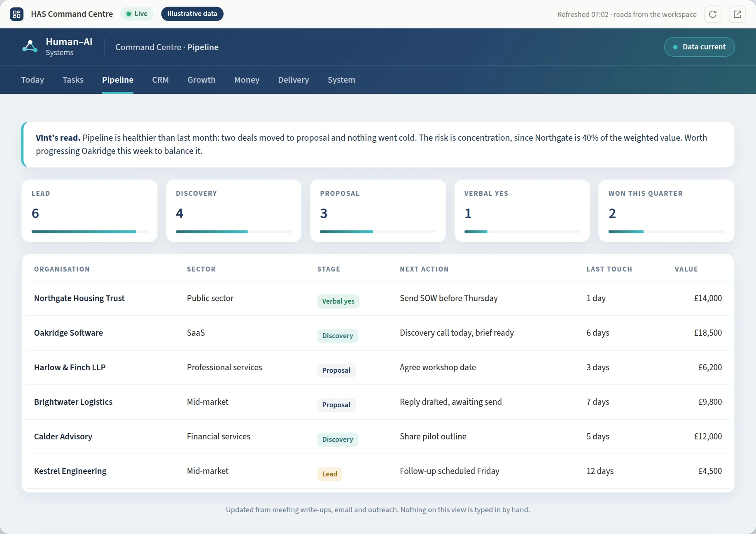The height and width of the screenshot is (534, 756).
Task: Sort by the Value column header
Action: pyautogui.click(x=686, y=269)
